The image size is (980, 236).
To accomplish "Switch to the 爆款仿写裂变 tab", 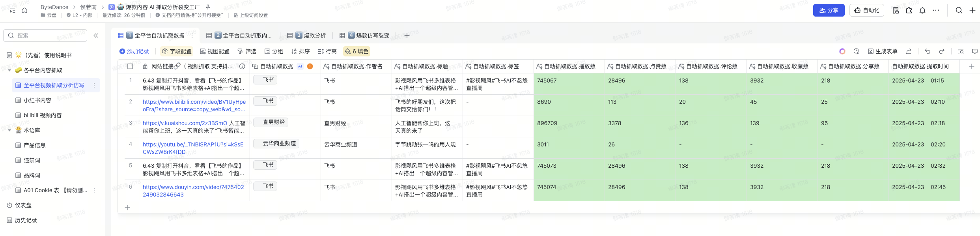I will click(x=368, y=36).
